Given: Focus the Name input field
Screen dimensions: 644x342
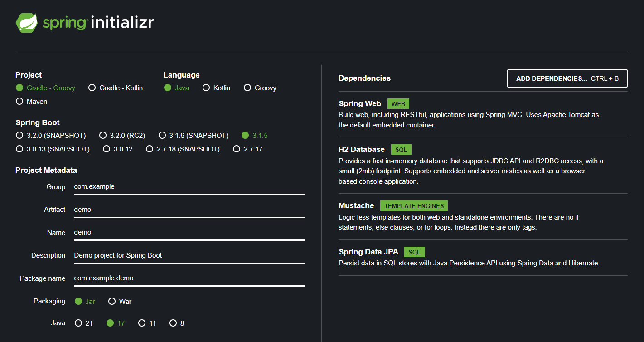Looking at the screenshot, I should pyautogui.click(x=189, y=232).
